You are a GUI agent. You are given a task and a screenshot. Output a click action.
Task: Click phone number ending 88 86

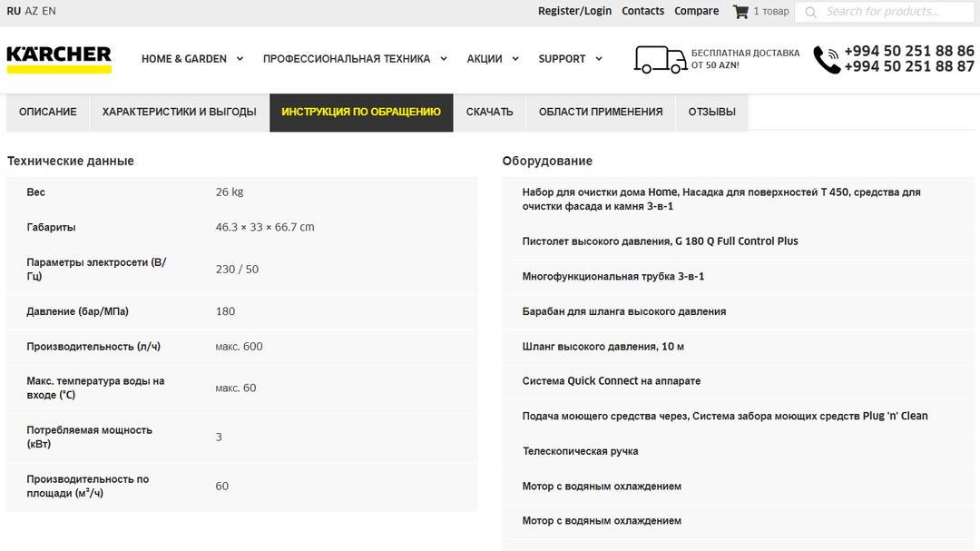coord(909,51)
